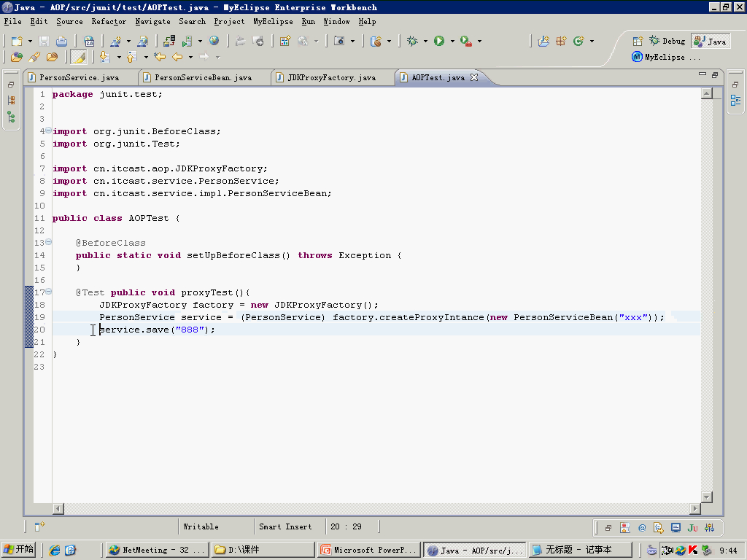
Task: Click the Console fast view icon in status bar
Action: pos(676,528)
